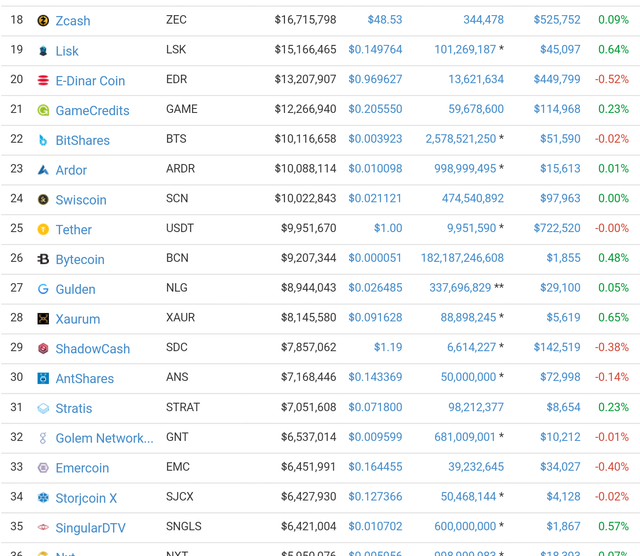Click the SingularDTV logo icon
Screen dimensions: 640x556
point(43,527)
